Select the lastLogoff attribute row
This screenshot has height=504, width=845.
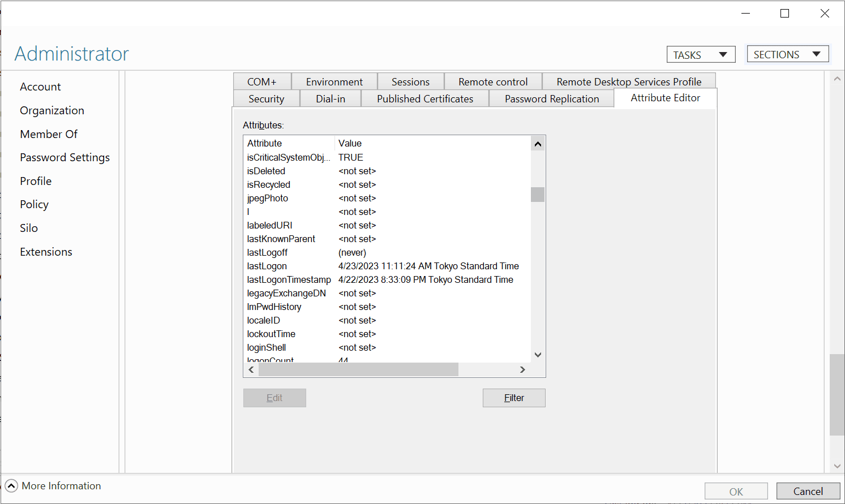coord(387,252)
